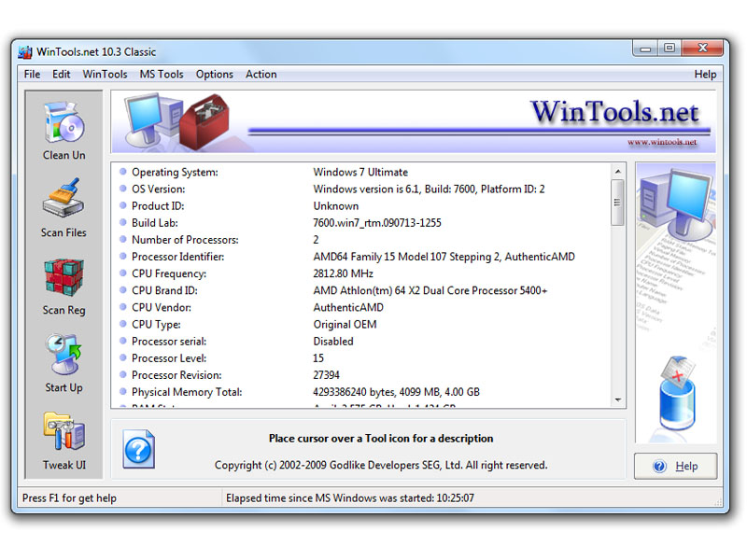Click the value Disabled for Processor serial
Screen dimensions: 747x560
click(333, 342)
